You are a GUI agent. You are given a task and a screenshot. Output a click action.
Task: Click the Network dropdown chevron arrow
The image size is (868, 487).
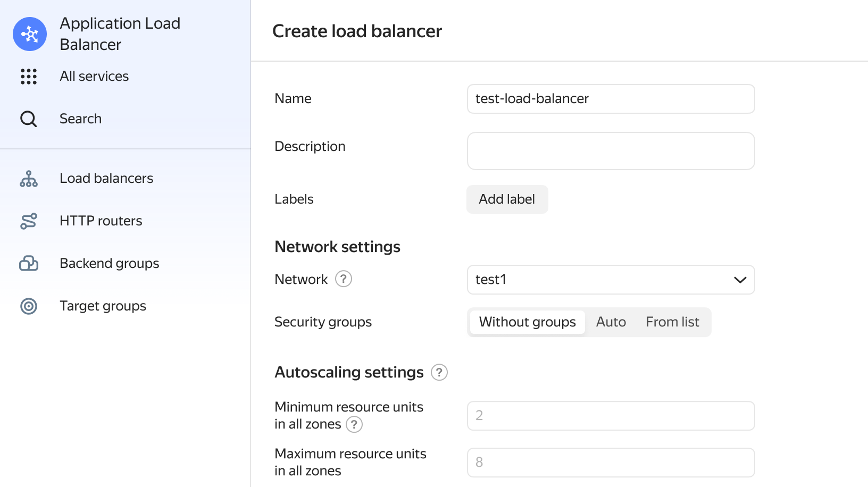point(740,280)
